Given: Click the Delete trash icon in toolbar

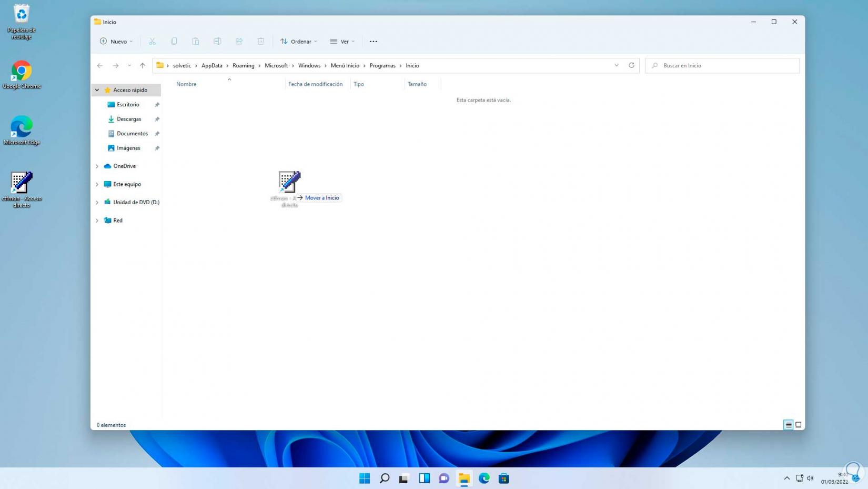Looking at the screenshot, I should point(261,42).
